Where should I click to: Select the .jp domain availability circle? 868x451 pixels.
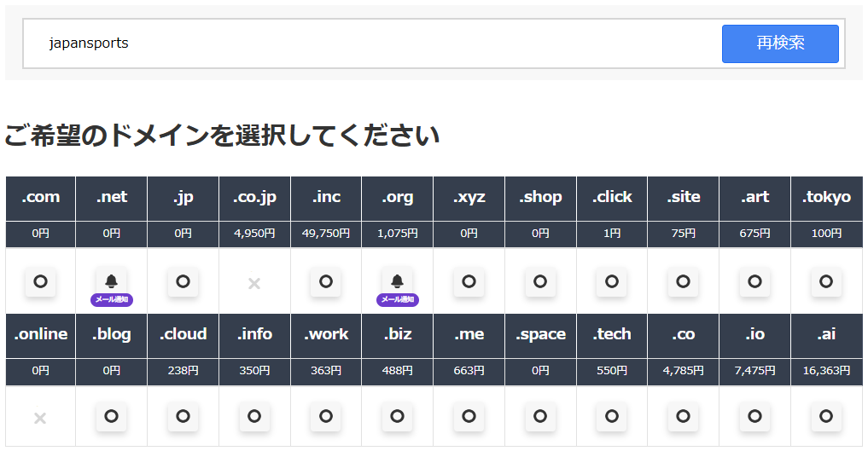pyautogui.click(x=183, y=281)
